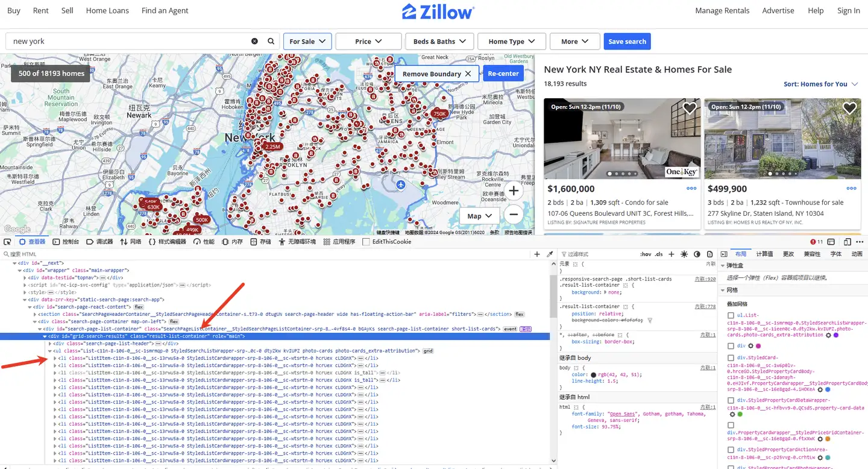Open more options for $499,900 listing
Screen dimensions: 868x469
[852, 189]
